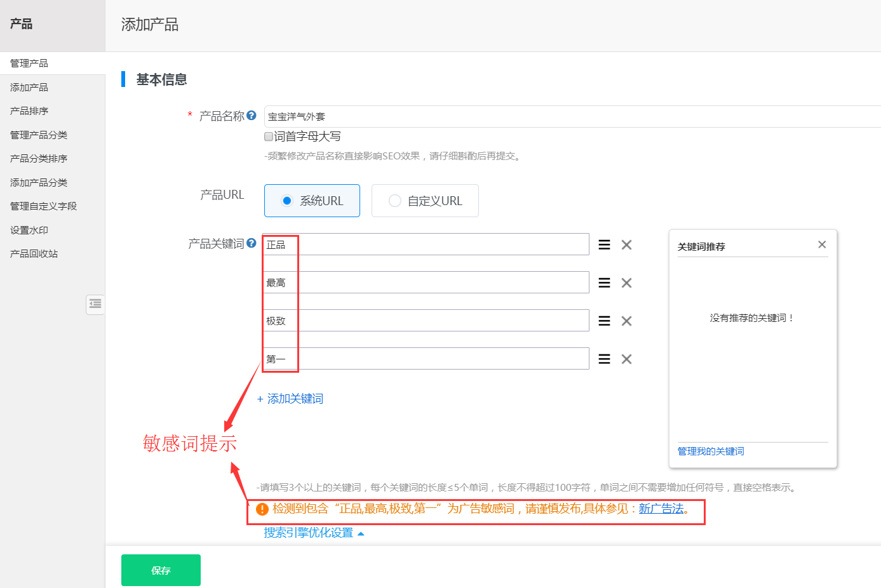Enable the 词首字母大写 checkbox
Screen dimensions: 881x588
(x=269, y=137)
